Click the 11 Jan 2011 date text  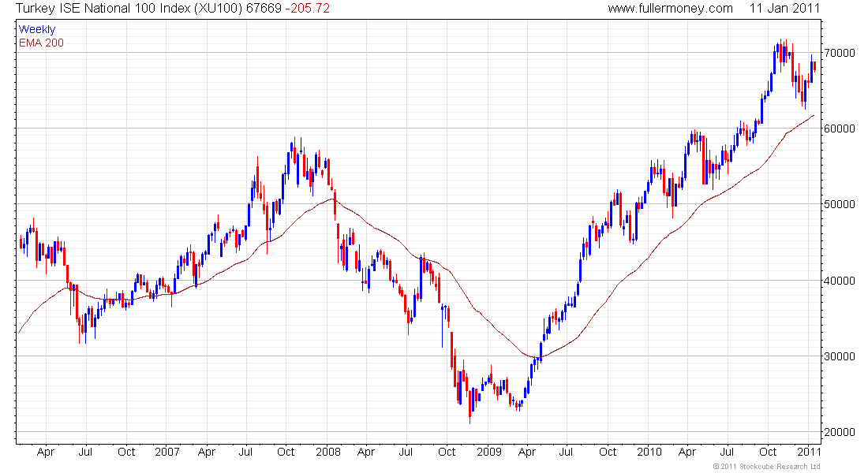click(x=784, y=9)
